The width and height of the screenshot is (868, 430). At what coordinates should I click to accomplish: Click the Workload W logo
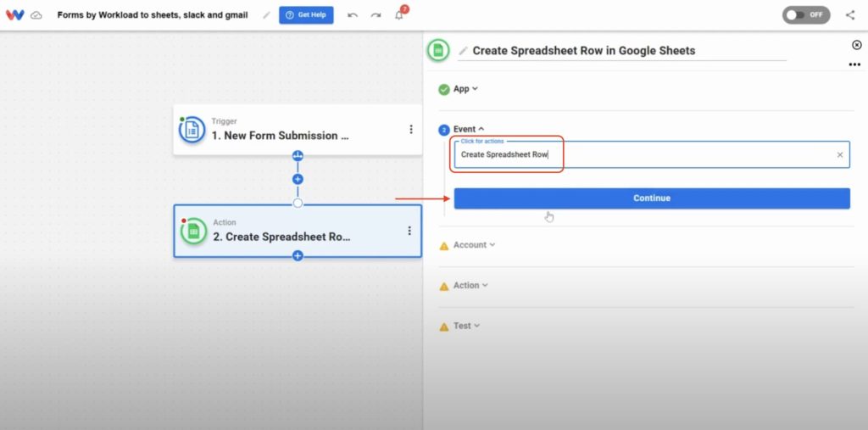pyautogui.click(x=15, y=15)
